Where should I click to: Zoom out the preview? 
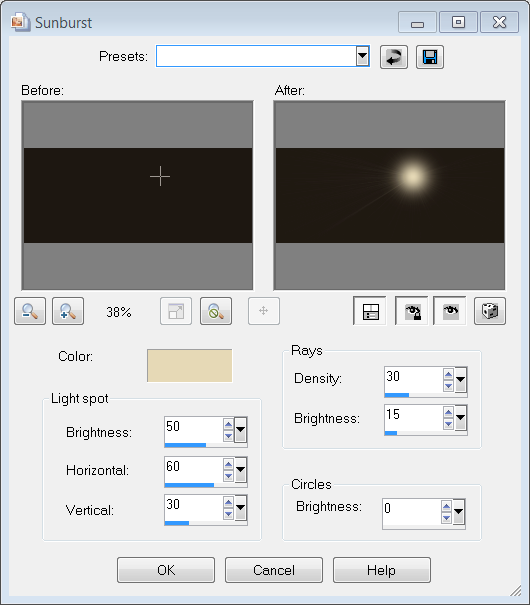pyautogui.click(x=30, y=311)
